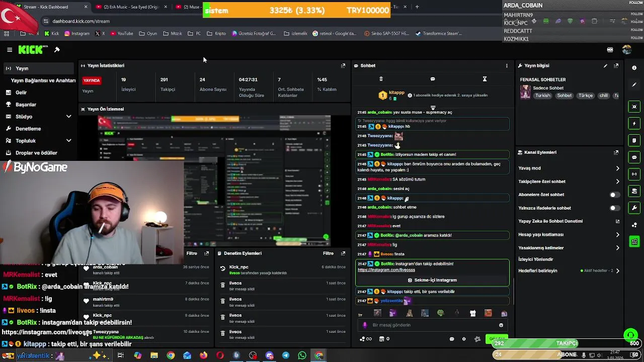644x362 pixels.
Task: Open Takipçilere özel sohbet settings arrow
Action: pyautogui.click(x=618, y=182)
